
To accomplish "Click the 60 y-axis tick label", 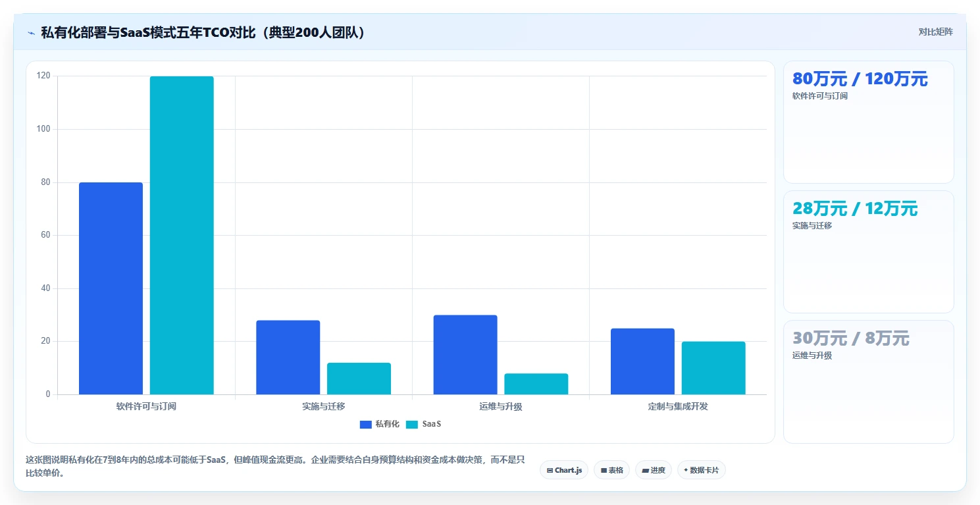I will pos(45,235).
